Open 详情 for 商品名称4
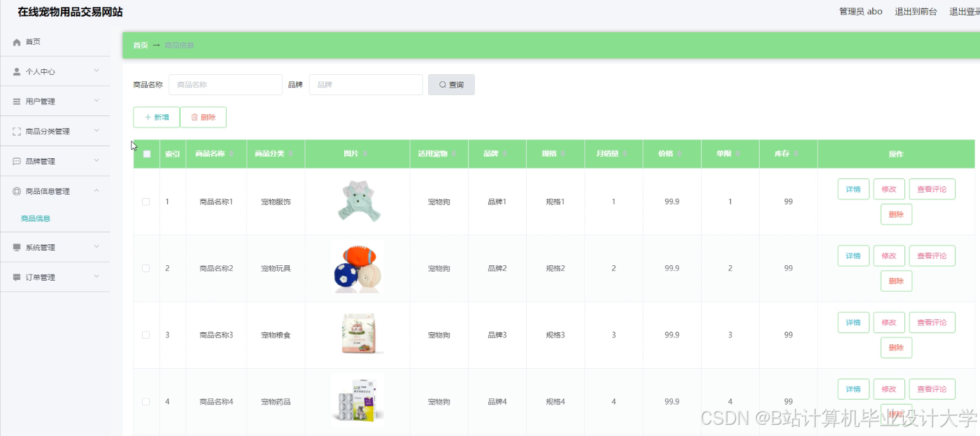The width and height of the screenshot is (980, 436). [x=853, y=389]
